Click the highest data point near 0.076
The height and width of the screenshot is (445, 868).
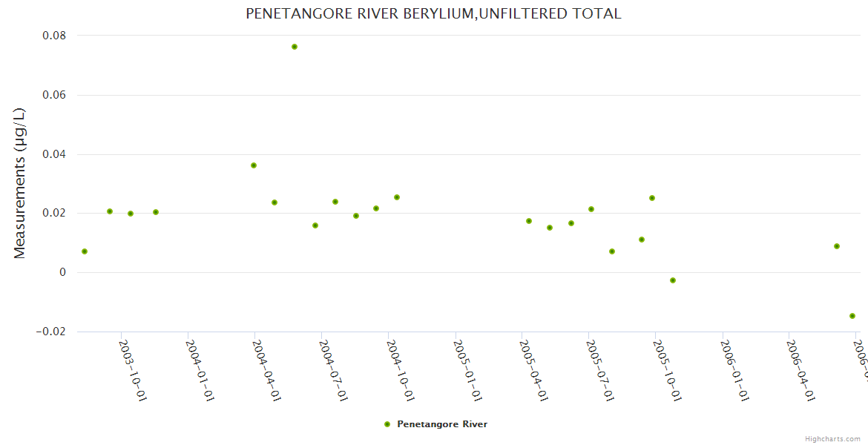[x=295, y=47]
